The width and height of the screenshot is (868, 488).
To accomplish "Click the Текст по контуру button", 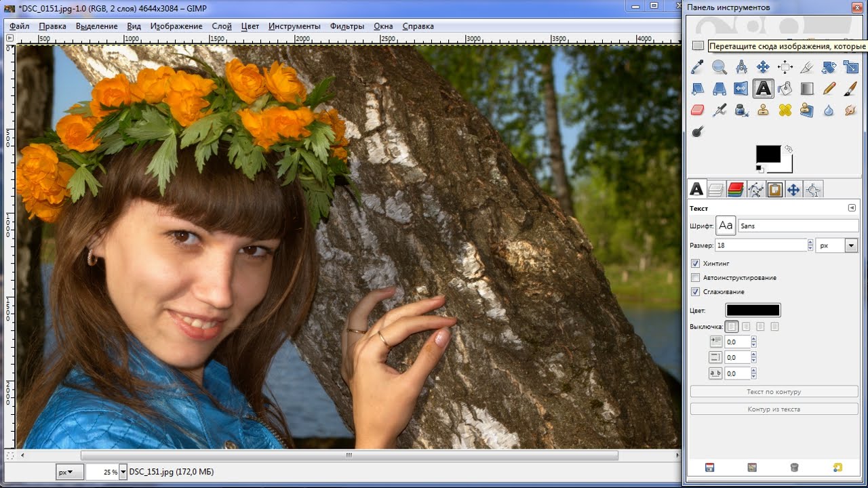I will pyautogui.click(x=774, y=392).
